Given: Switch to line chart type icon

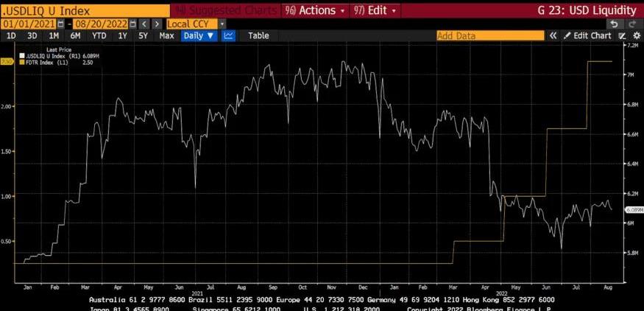Looking at the screenshot, I should 229,35.
